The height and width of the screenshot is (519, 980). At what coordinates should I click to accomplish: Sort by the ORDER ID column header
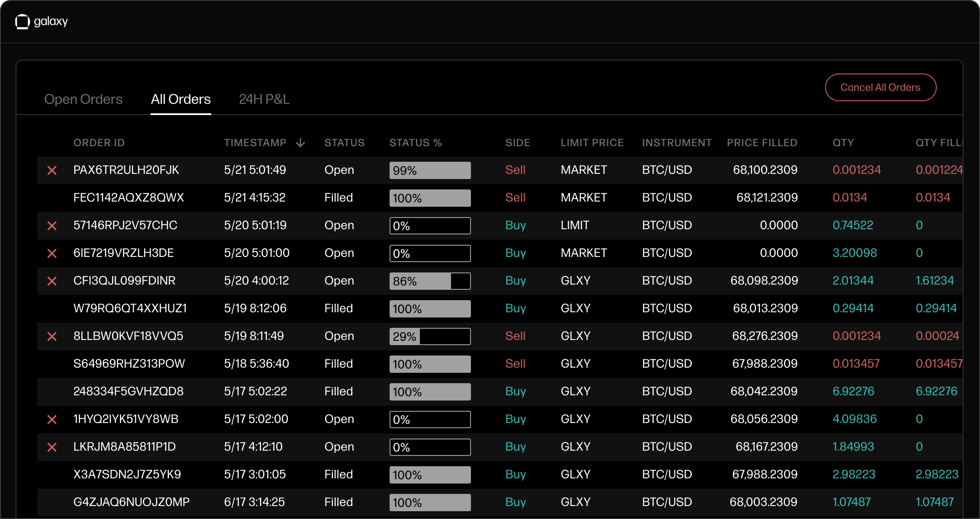click(x=99, y=143)
